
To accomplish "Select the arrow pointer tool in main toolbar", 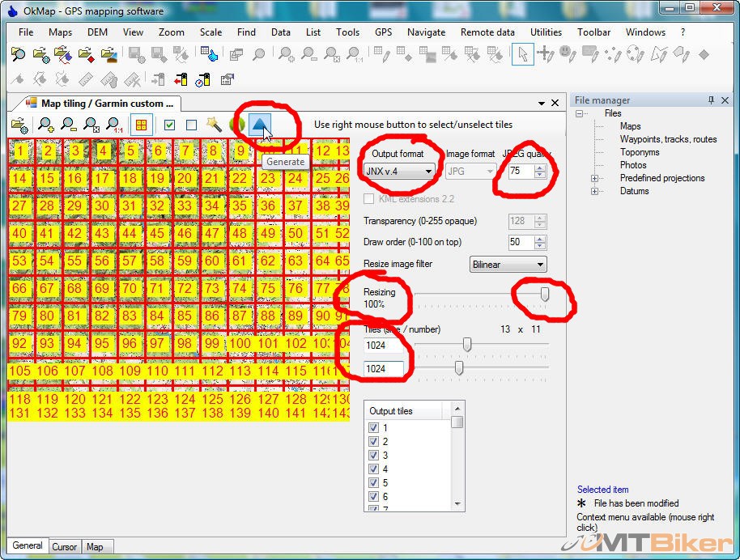I will pyautogui.click(x=522, y=55).
